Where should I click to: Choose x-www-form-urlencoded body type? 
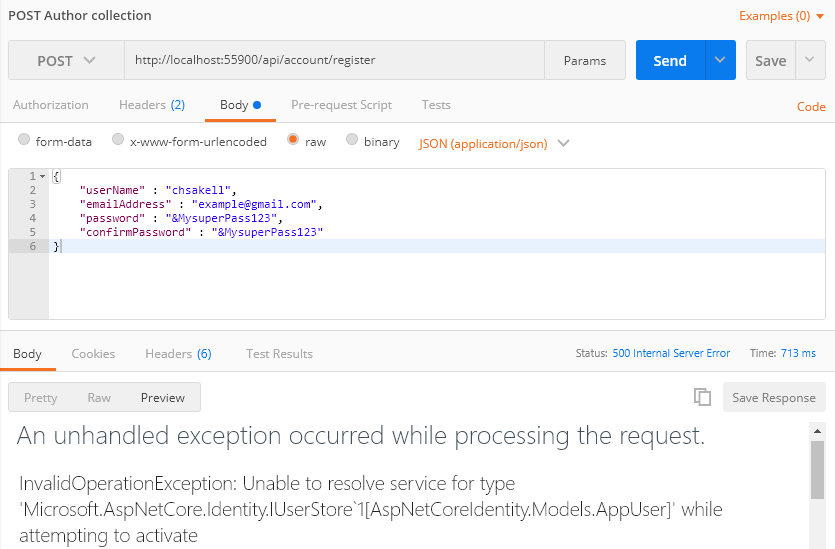[118, 141]
